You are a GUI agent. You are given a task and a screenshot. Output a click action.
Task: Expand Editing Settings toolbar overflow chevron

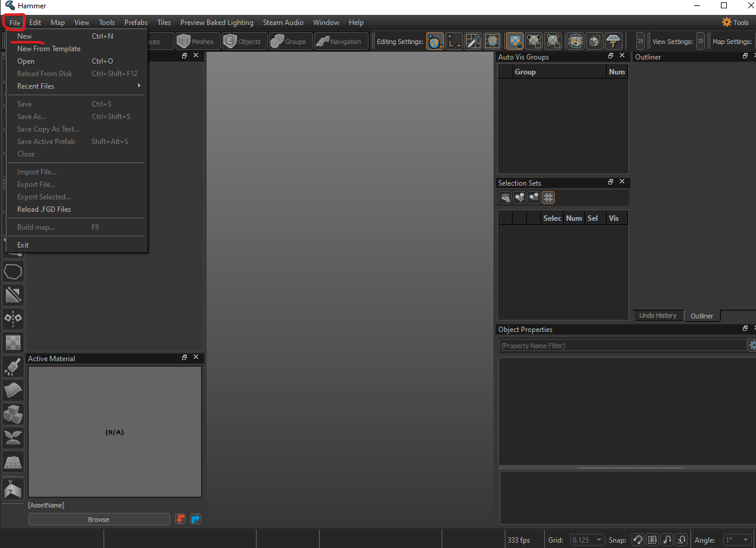point(641,41)
